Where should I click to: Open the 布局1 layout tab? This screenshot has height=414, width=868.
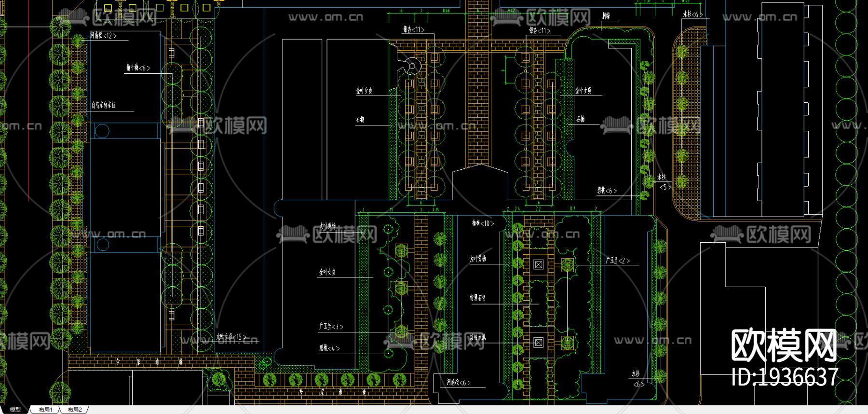(45, 410)
